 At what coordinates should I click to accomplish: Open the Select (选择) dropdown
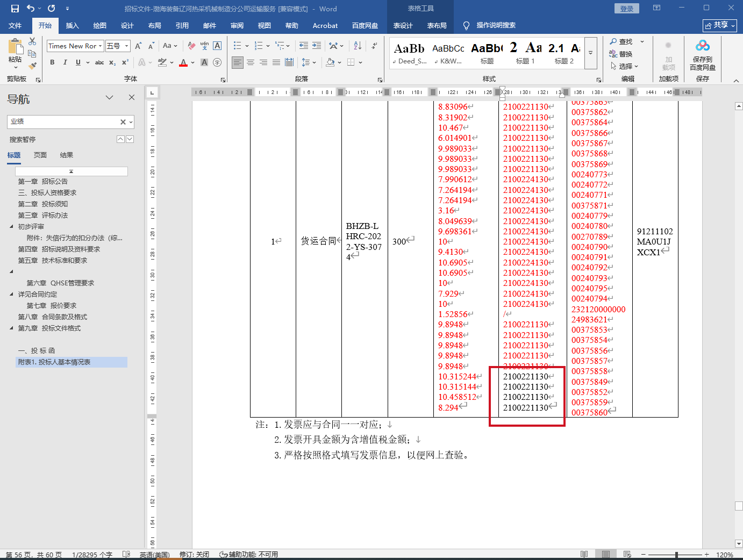coord(624,66)
